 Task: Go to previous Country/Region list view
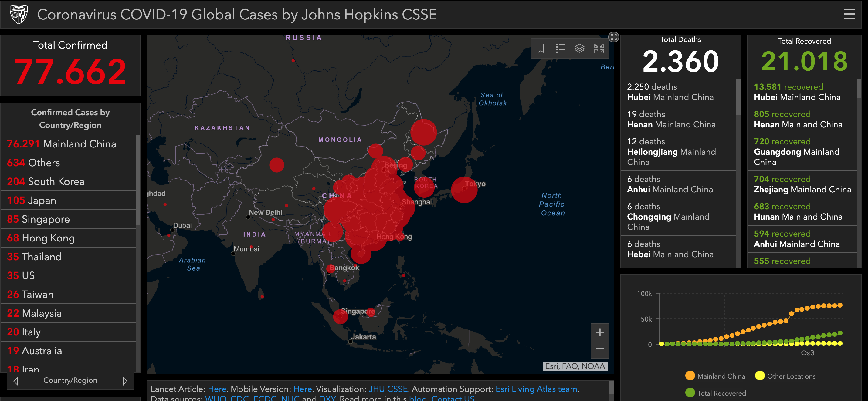(15, 381)
